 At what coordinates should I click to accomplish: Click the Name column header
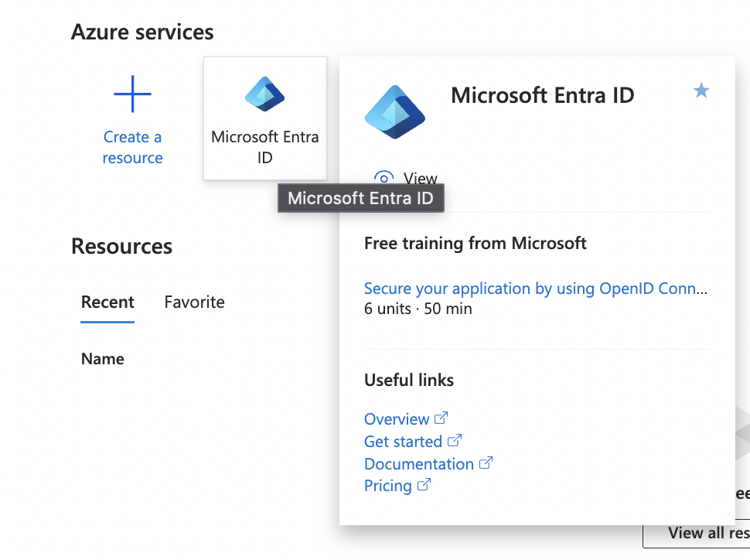102,358
